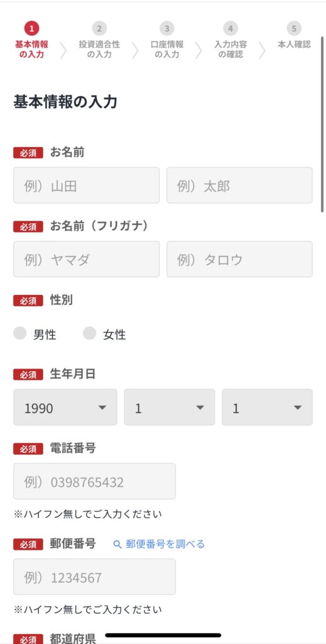Viewport: 326px width, 644px height.
Task: Select the 女性 radio button
Action: pyautogui.click(x=89, y=333)
